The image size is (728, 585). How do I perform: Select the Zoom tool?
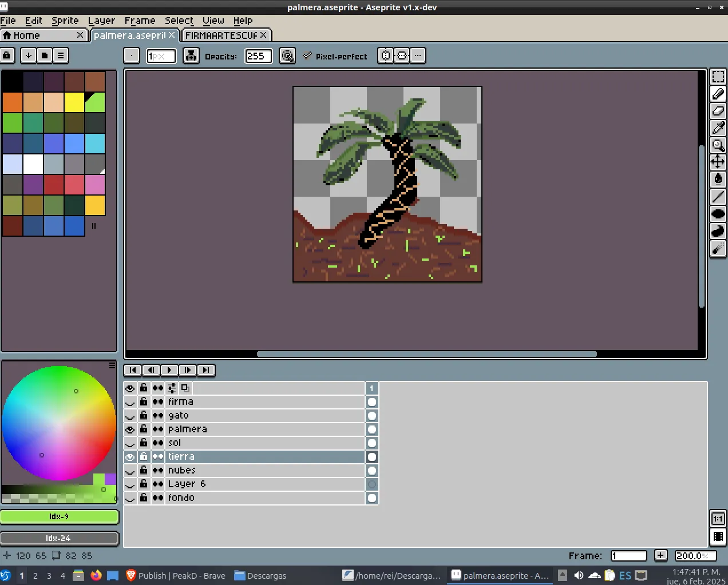tap(718, 145)
